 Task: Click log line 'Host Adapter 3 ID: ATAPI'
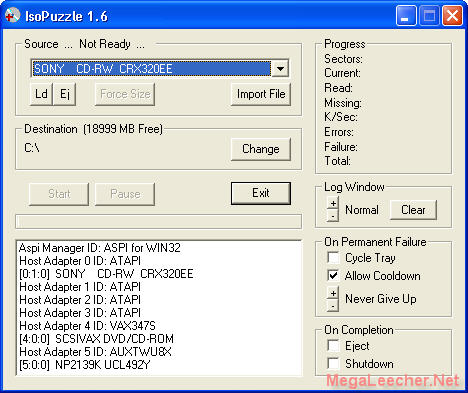tap(80, 313)
